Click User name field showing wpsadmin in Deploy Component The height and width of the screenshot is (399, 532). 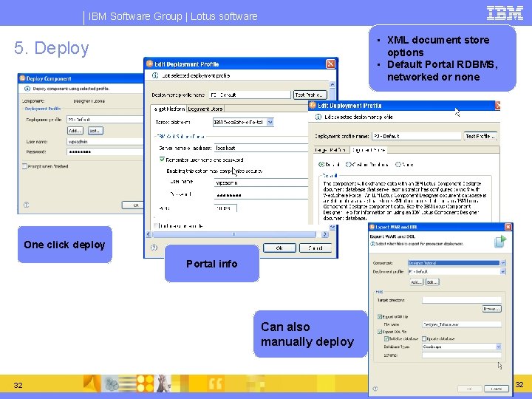(x=105, y=141)
